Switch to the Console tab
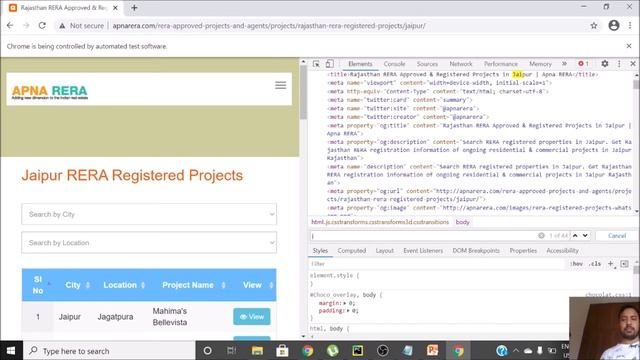 (394, 64)
